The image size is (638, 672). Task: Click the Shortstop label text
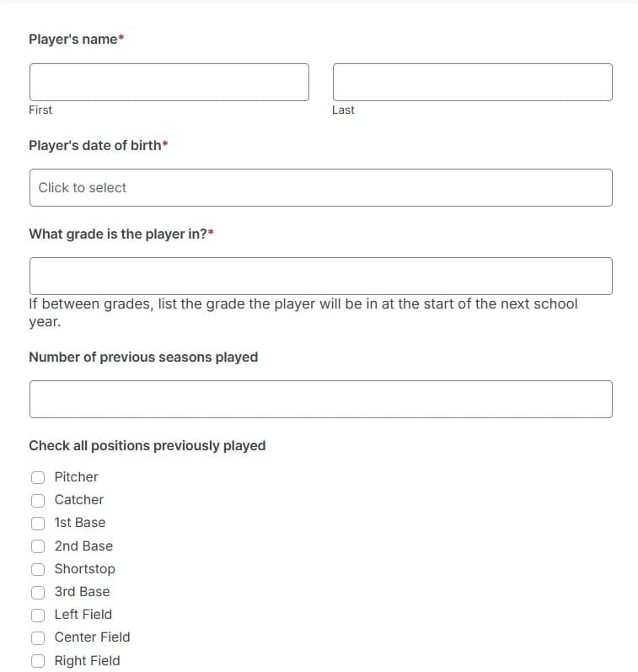pos(85,569)
